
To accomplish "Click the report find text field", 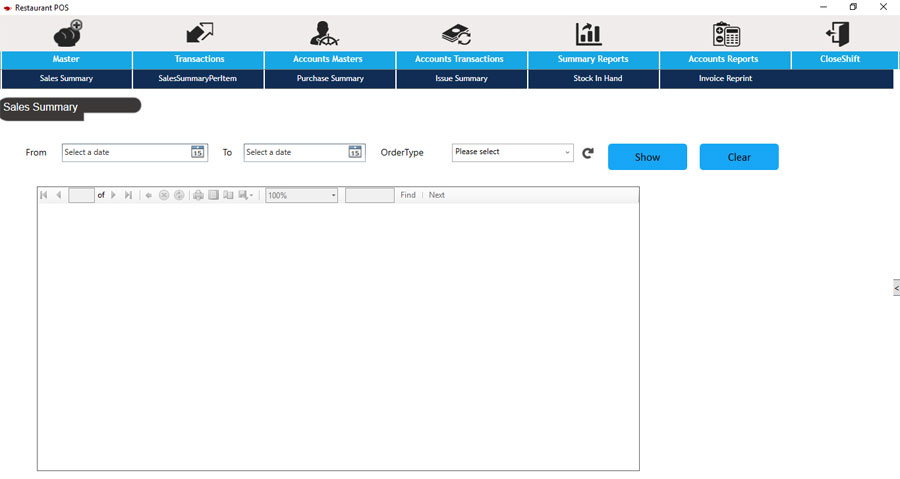I will (369, 195).
